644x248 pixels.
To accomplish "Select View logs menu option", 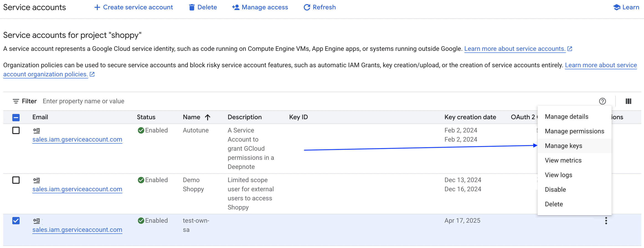I will click(x=558, y=175).
